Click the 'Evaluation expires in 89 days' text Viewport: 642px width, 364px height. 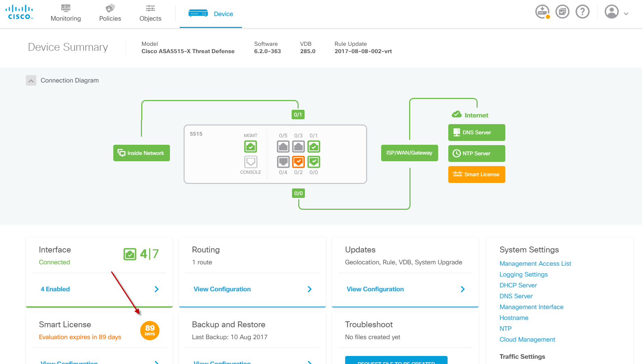[80, 337]
